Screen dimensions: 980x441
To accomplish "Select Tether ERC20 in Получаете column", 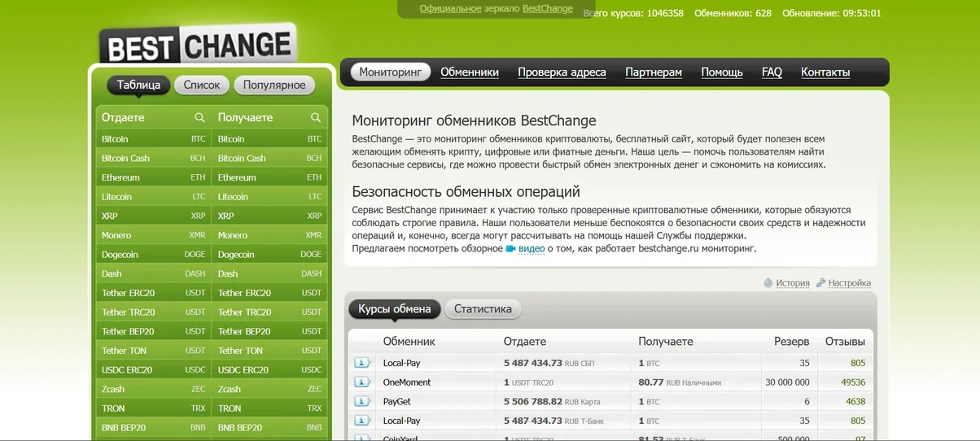I will [269, 293].
